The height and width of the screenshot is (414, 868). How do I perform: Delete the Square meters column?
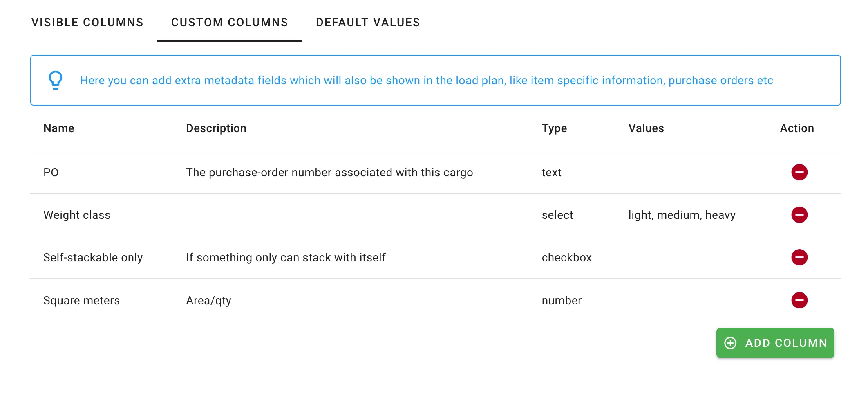[799, 300]
